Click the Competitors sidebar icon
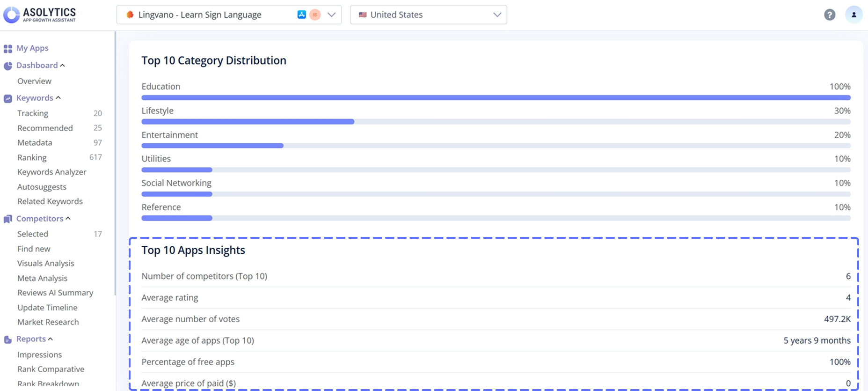This screenshot has height=391, width=868. [8, 219]
